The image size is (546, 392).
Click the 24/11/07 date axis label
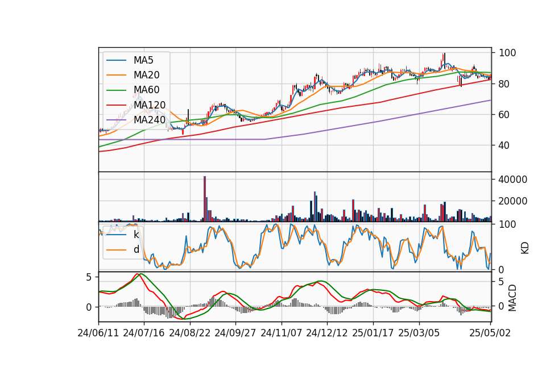[x=282, y=333]
